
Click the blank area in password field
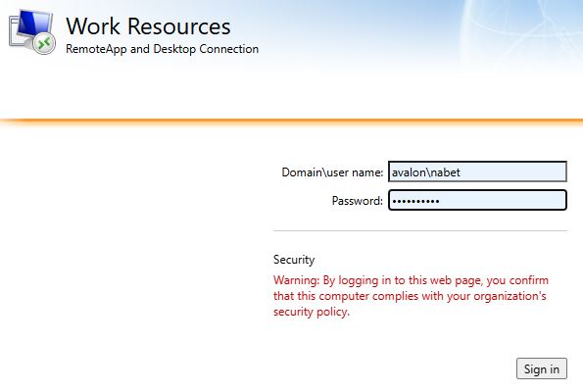click(502, 201)
